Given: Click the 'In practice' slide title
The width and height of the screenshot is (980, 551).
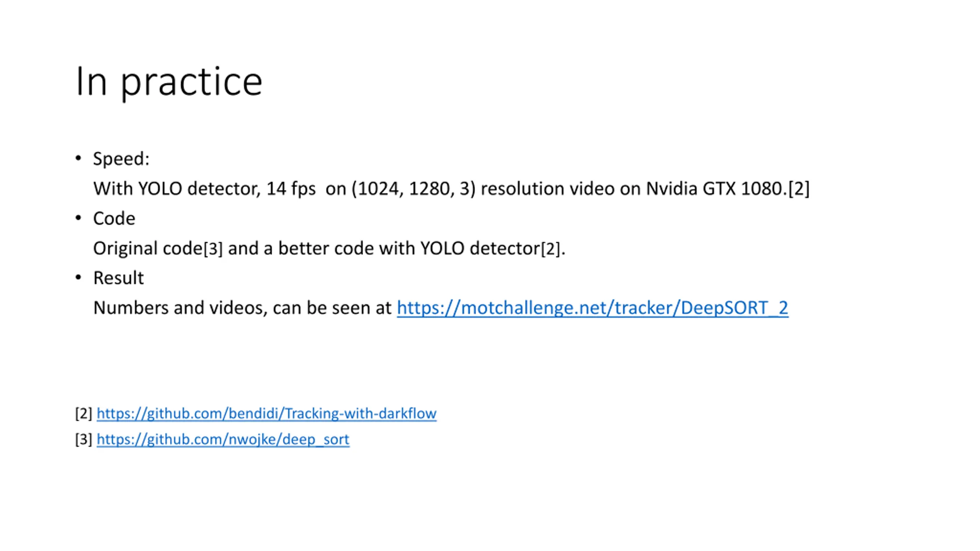Looking at the screenshot, I should 169,82.
